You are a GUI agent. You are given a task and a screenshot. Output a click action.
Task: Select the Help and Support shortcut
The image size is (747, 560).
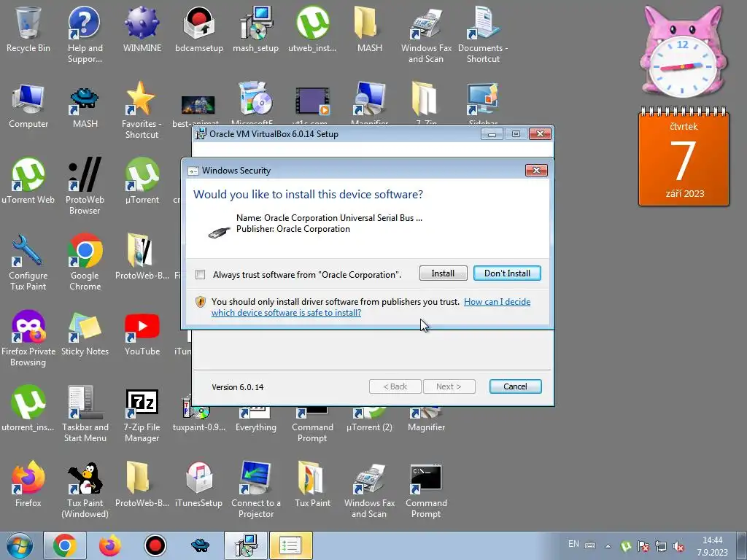[85, 34]
